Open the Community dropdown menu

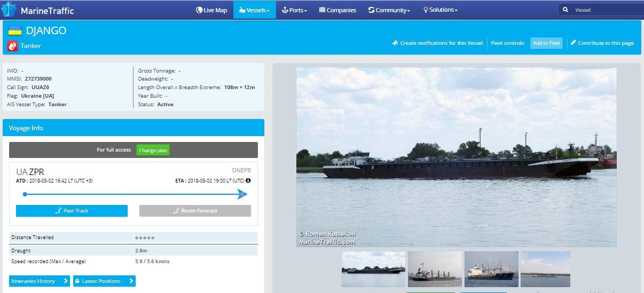point(389,10)
